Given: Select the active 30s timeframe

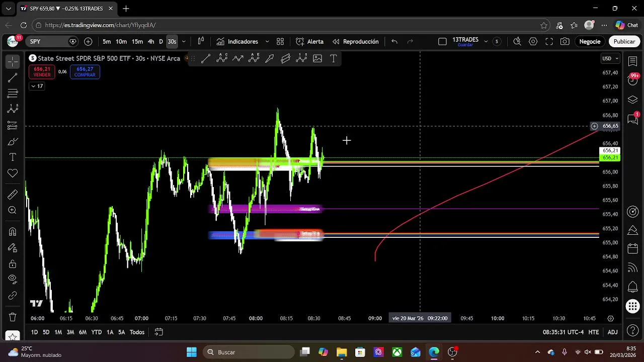Looking at the screenshot, I should [172, 41].
